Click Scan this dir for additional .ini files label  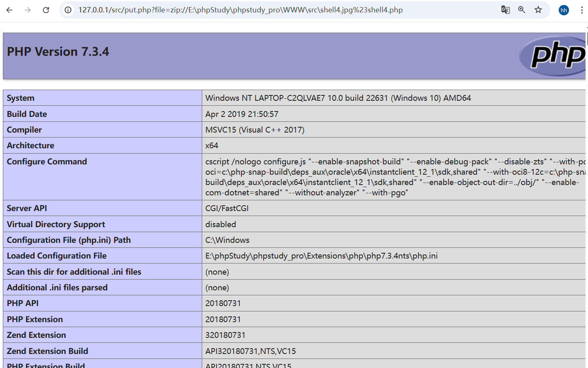(x=74, y=272)
